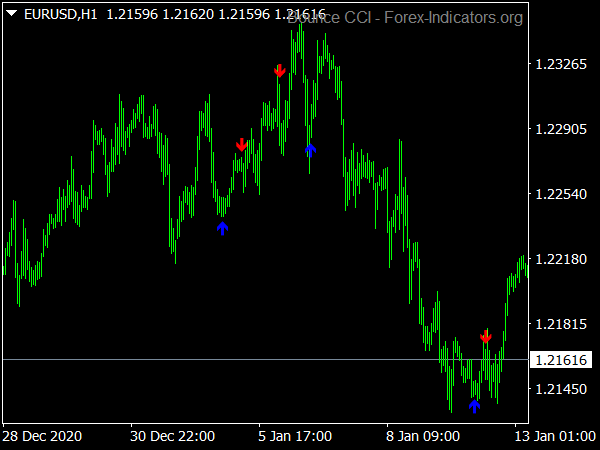Click the 1.23265 price scale label
This screenshot has width=600, height=450.
click(x=561, y=64)
